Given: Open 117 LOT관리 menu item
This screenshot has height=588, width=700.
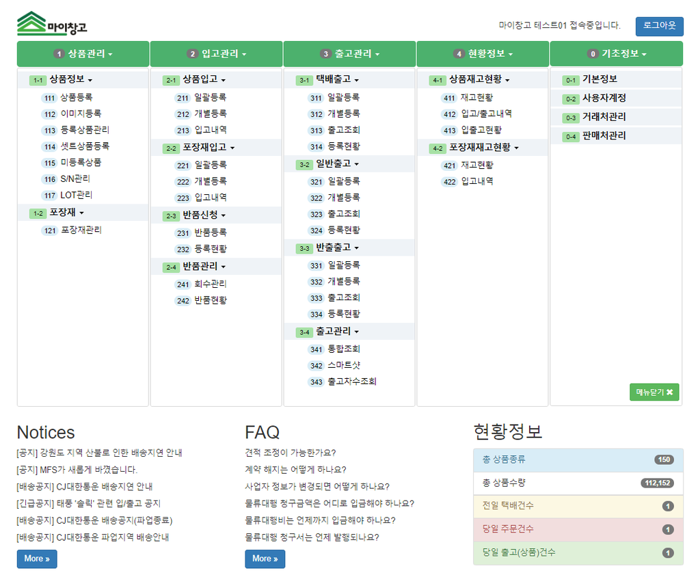Looking at the screenshot, I should click(x=67, y=195).
